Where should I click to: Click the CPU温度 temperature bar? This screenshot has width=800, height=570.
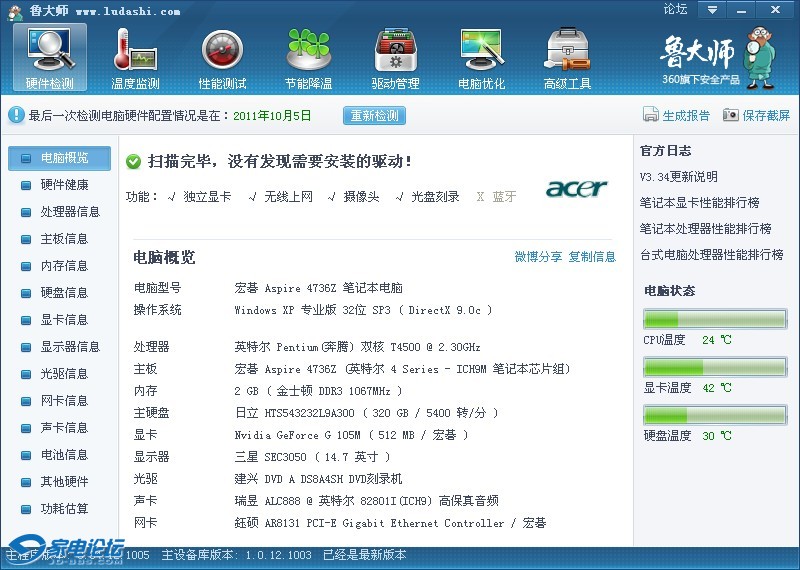[x=715, y=320]
